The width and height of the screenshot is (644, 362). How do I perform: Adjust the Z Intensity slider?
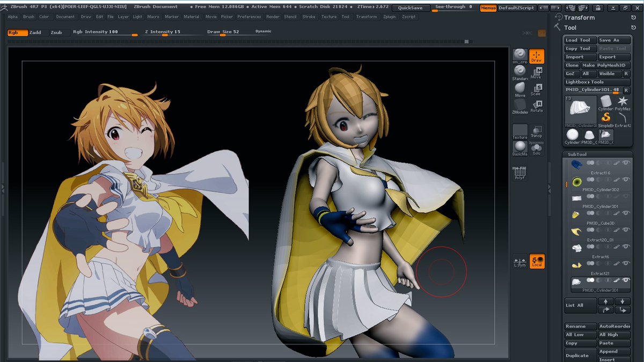click(173, 33)
